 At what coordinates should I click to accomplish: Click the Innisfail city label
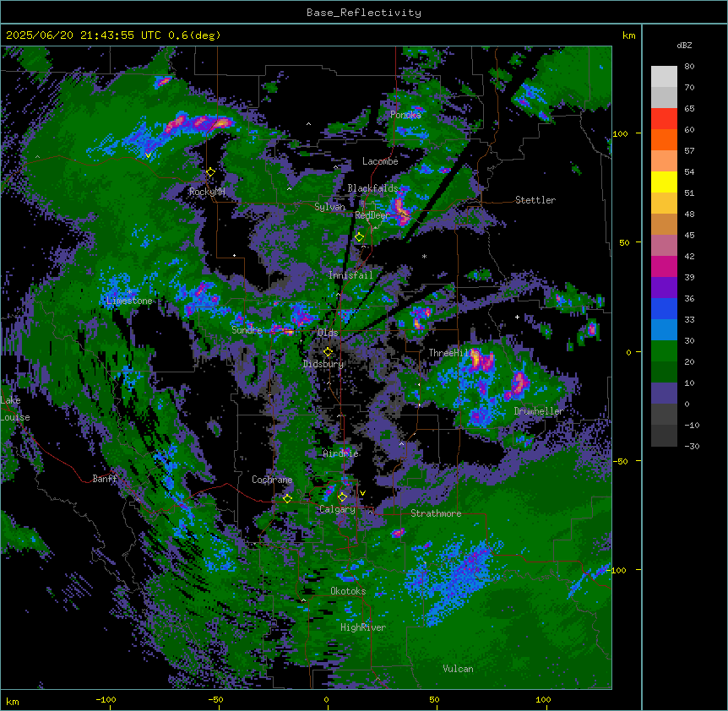(x=350, y=275)
